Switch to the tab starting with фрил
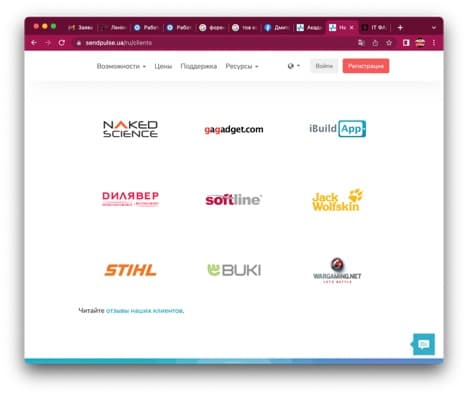468x396 pixels. click(212, 28)
